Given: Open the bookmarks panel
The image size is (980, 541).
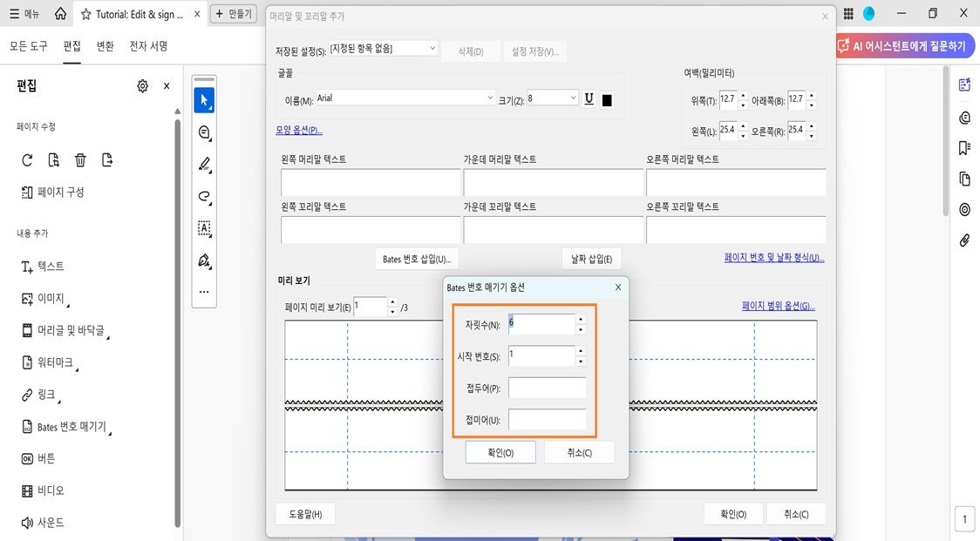Looking at the screenshot, I should (x=963, y=148).
